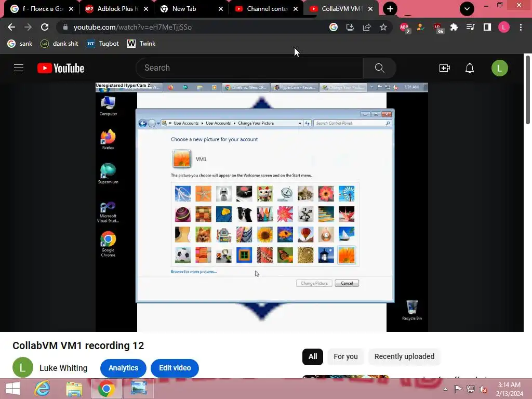Open Analytics for this video

coord(123,368)
